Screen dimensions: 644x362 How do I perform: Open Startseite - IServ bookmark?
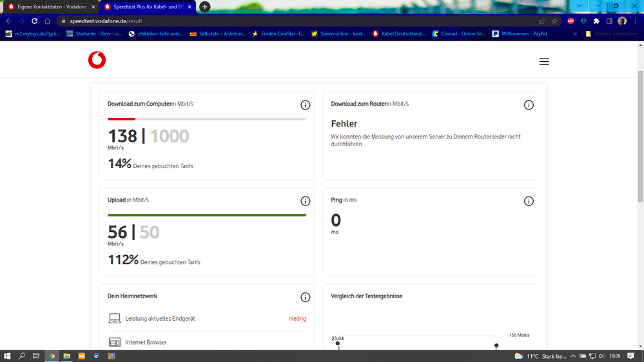pos(94,34)
